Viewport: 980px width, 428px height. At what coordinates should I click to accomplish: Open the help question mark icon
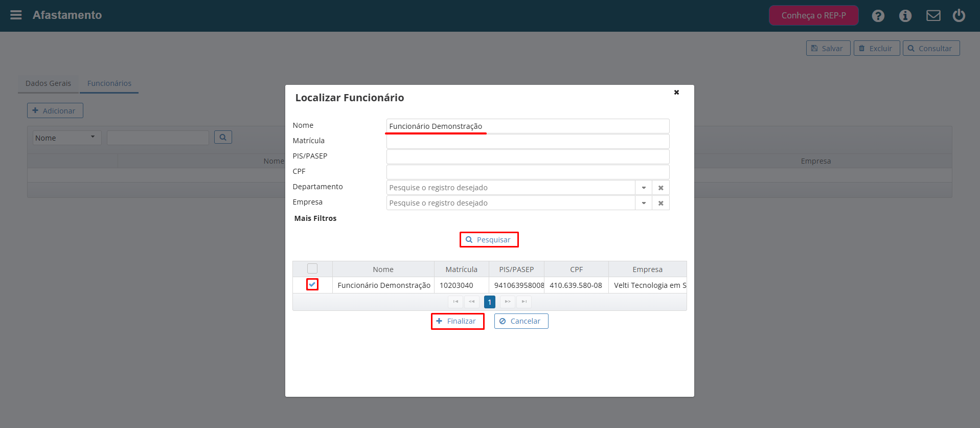point(878,16)
